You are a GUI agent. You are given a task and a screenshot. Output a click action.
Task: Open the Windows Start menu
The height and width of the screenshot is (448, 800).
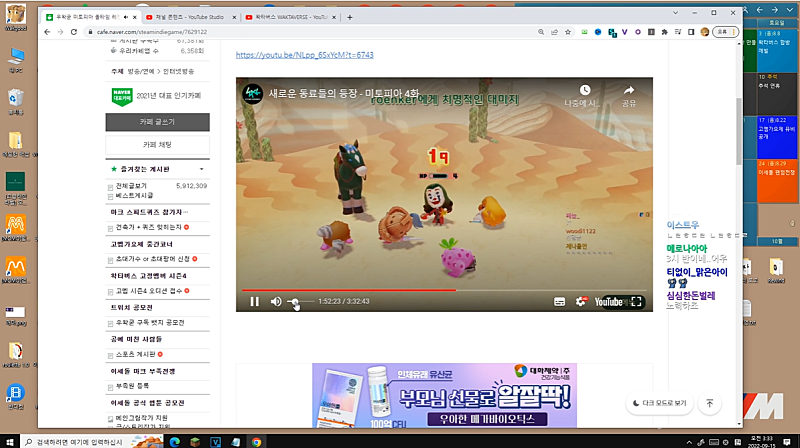pyautogui.click(x=10, y=442)
